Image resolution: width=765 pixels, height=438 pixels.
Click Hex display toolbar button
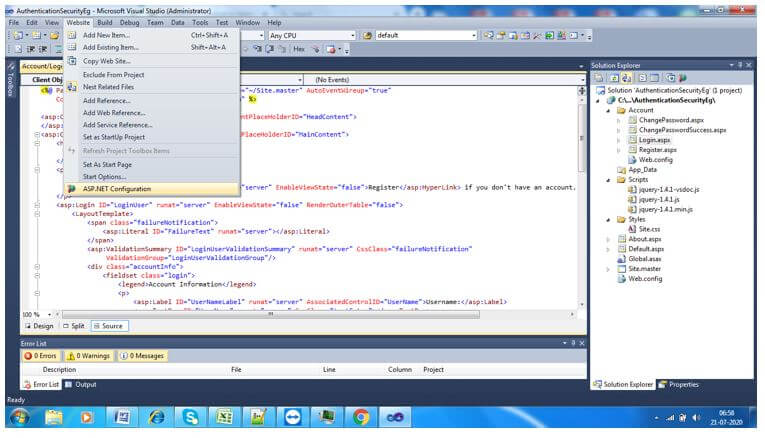click(x=299, y=49)
